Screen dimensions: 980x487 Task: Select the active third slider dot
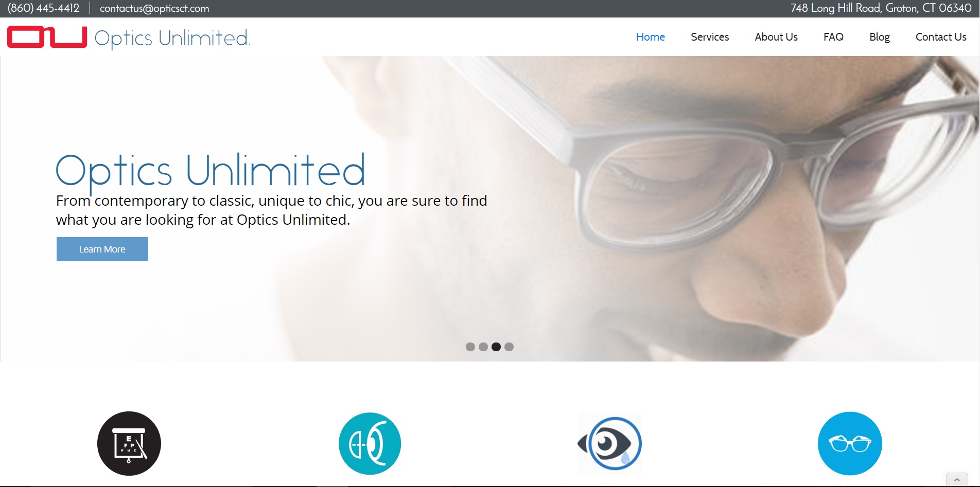tap(496, 347)
